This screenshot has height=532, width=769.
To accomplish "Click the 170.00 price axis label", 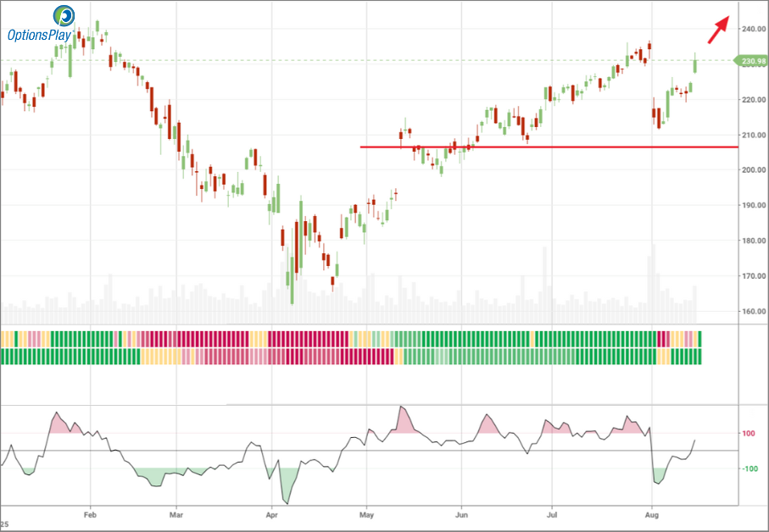I will click(x=754, y=276).
